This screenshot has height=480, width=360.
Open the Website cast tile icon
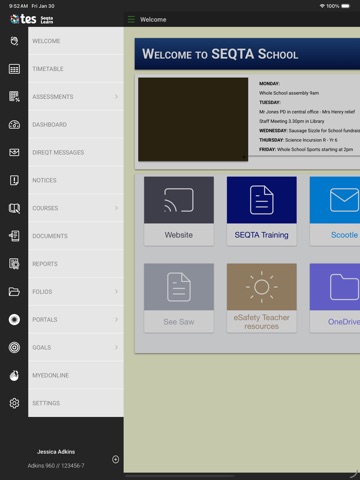[179, 200]
